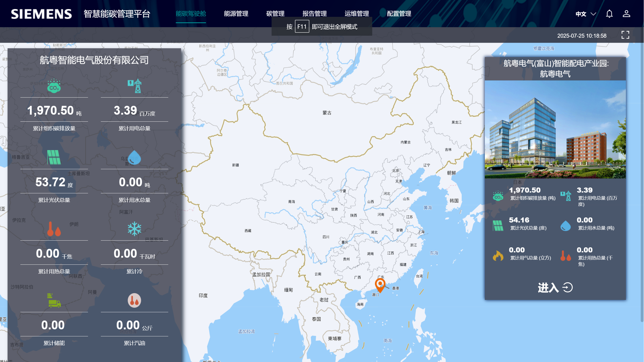Click the 累计用电总量 label in left panel
Viewport: 644px width, 362px height.
(135, 128)
